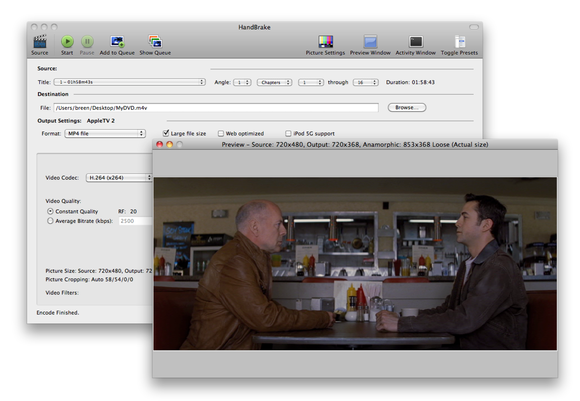Click the Browse... button
The image size is (580, 401).
click(407, 107)
